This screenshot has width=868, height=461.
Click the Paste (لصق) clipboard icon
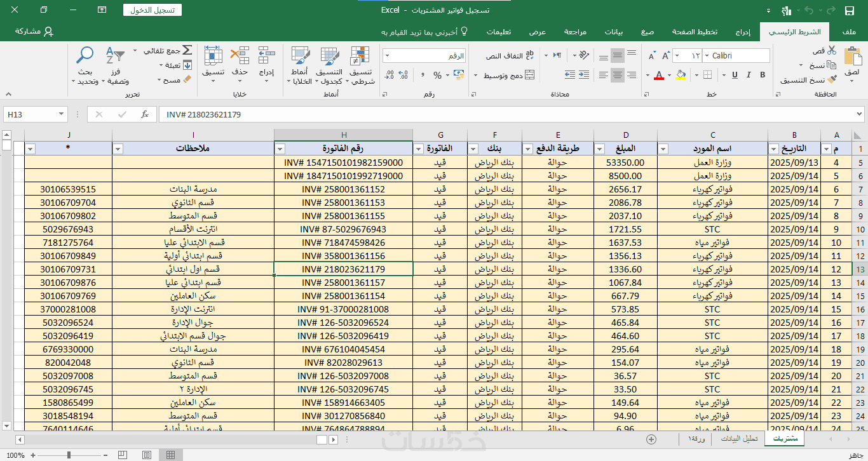(851, 57)
